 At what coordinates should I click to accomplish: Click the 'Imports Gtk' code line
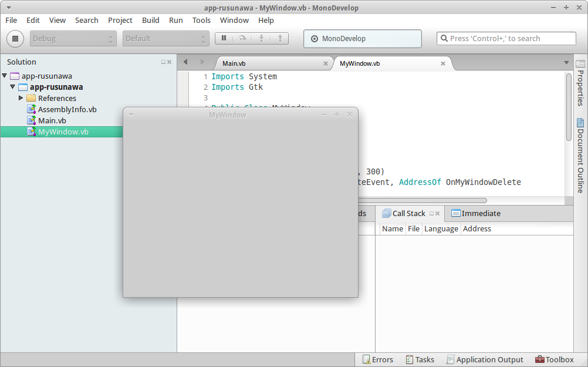coord(237,87)
